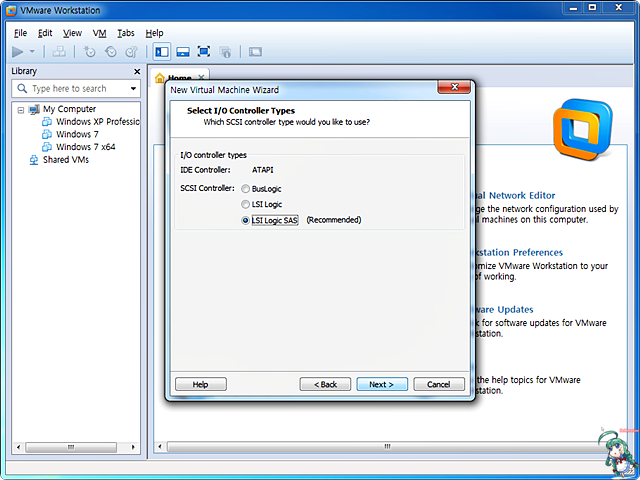Select the Windows XP Professional VM
The height and width of the screenshot is (480, 640).
click(x=98, y=122)
